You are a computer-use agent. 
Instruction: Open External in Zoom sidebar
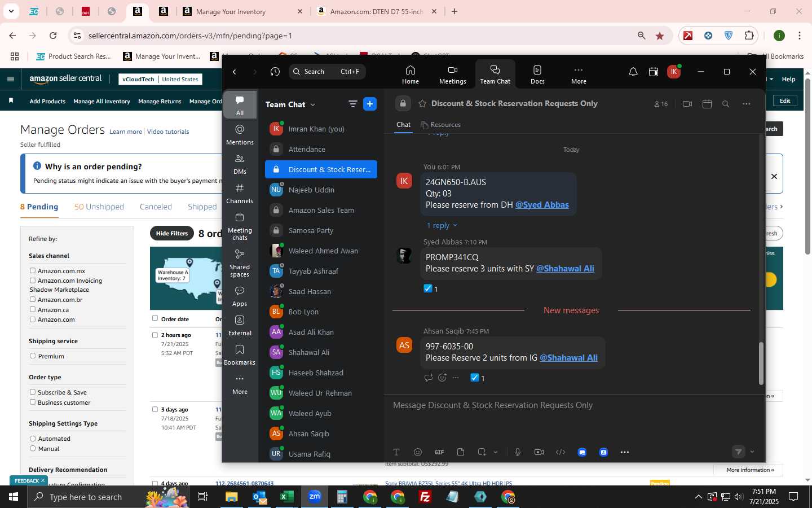240,326
